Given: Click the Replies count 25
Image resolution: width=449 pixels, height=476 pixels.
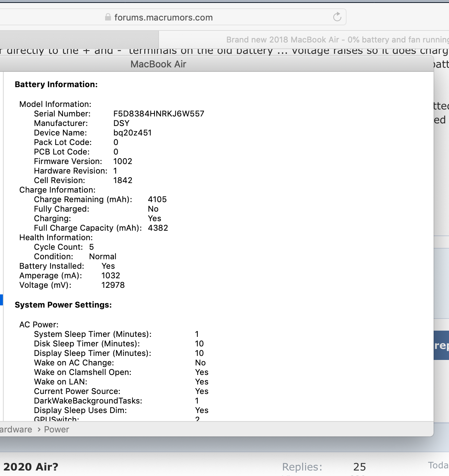Looking at the screenshot, I should tap(360, 467).
